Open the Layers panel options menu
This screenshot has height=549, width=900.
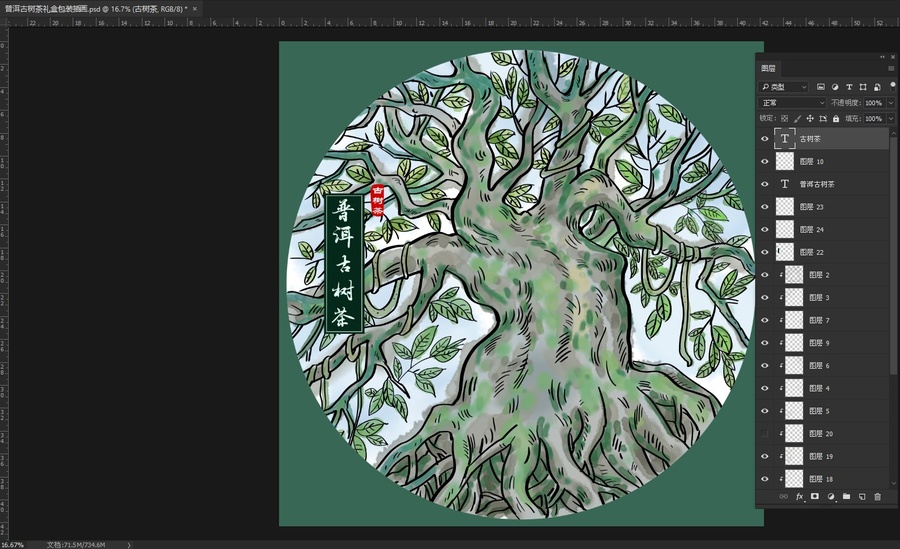pos(891,68)
